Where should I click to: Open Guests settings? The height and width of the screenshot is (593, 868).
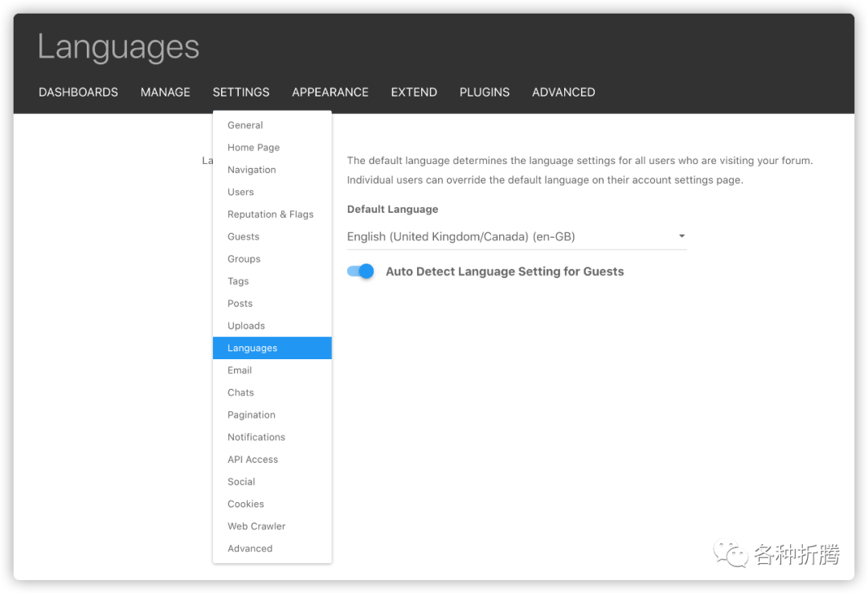(x=272, y=236)
